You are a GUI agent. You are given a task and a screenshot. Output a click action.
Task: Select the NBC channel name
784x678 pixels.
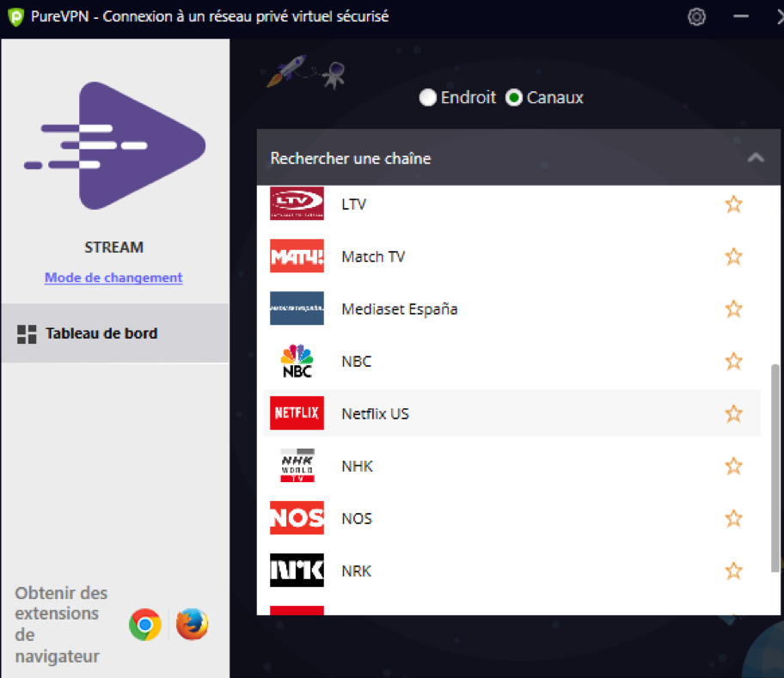357,362
